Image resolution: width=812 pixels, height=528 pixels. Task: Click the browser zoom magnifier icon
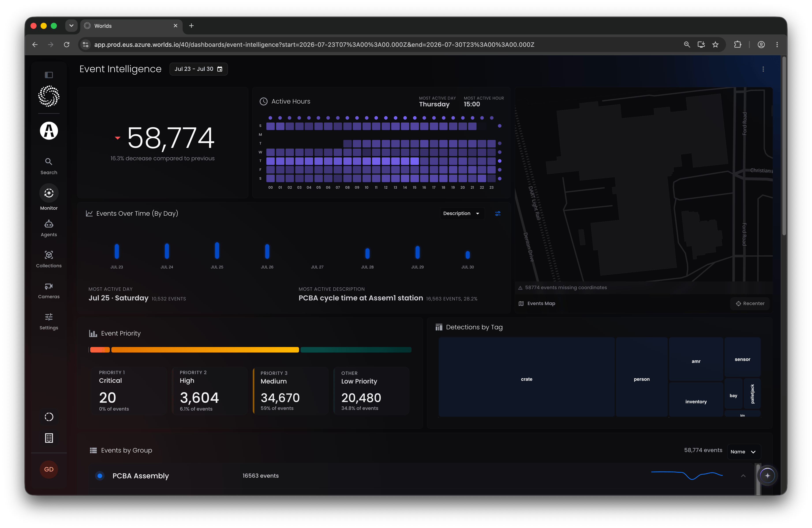pos(687,45)
